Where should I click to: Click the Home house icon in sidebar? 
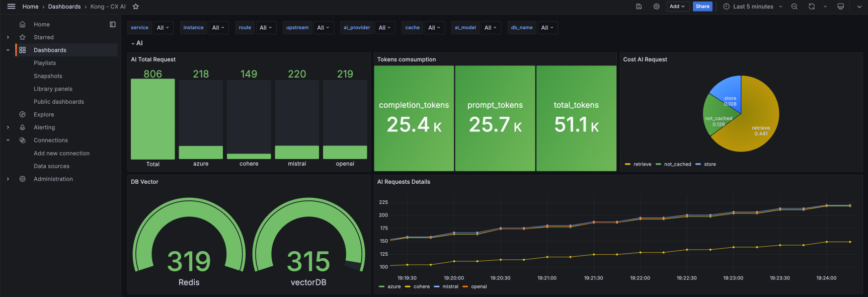(x=22, y=24)
